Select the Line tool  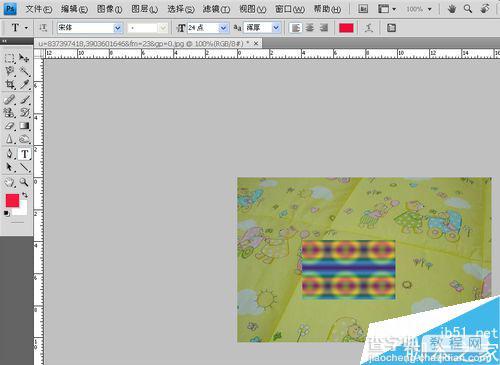(x=24, y=167)
